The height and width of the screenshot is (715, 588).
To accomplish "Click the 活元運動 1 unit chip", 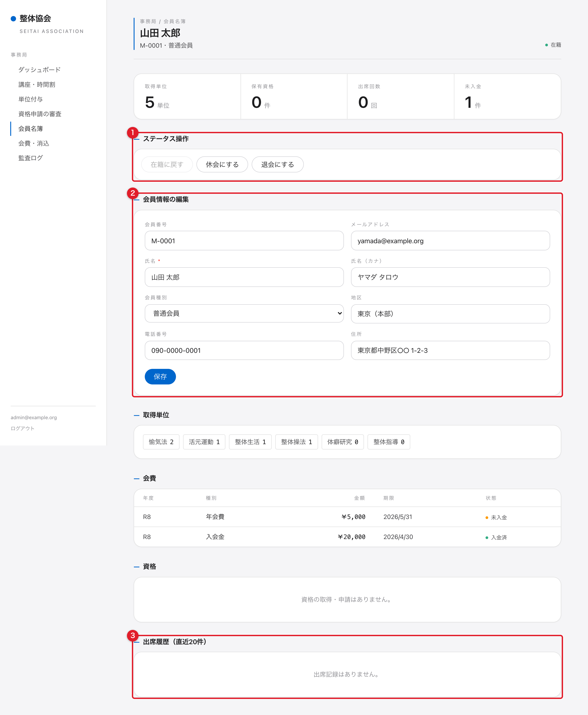I will coord(204,442).
